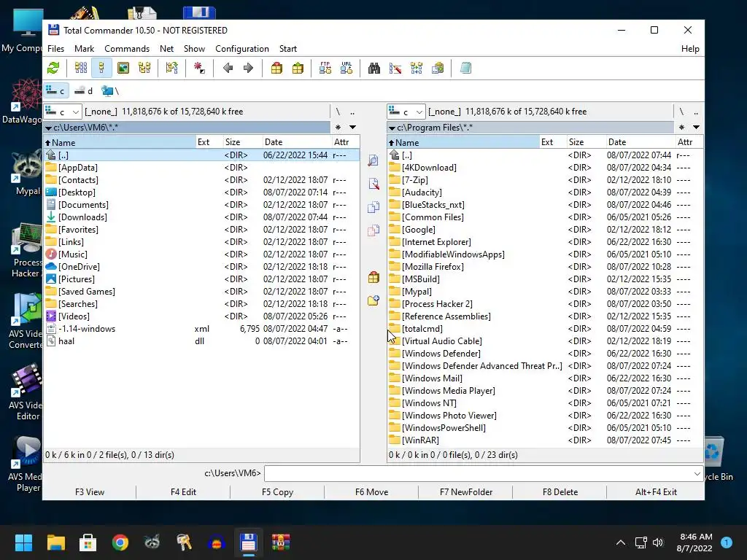The image size is (747, 560).
Task: Open the Net menu
Action: coord(167,49)
